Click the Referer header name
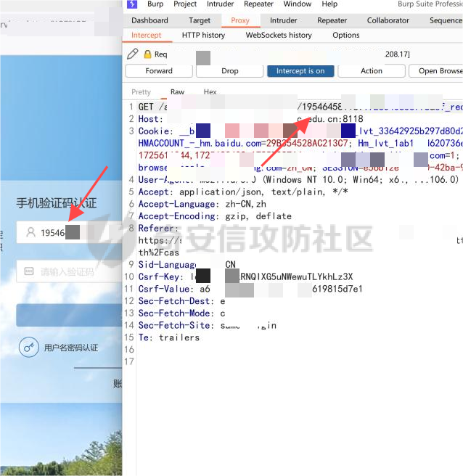Image resolution: width=463 pixels, height=476 pixels. tap(156, 229)
